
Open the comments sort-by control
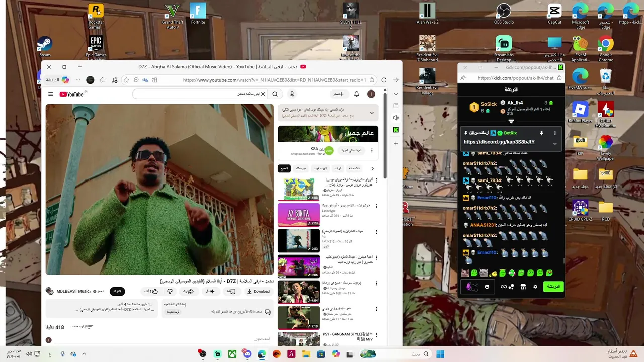83,327
